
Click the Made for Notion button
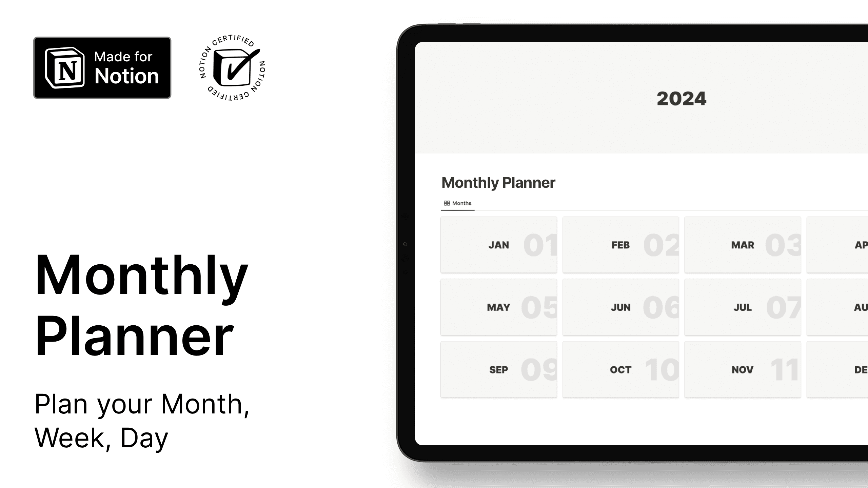[102, 67]
